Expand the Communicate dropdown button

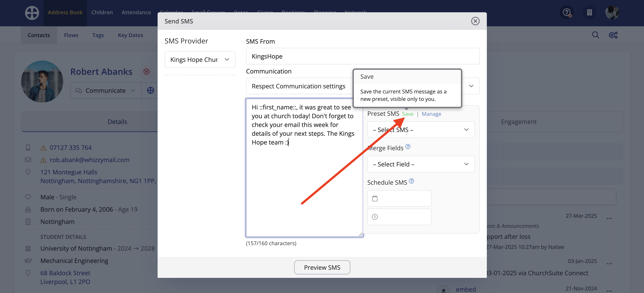(106, 90)
